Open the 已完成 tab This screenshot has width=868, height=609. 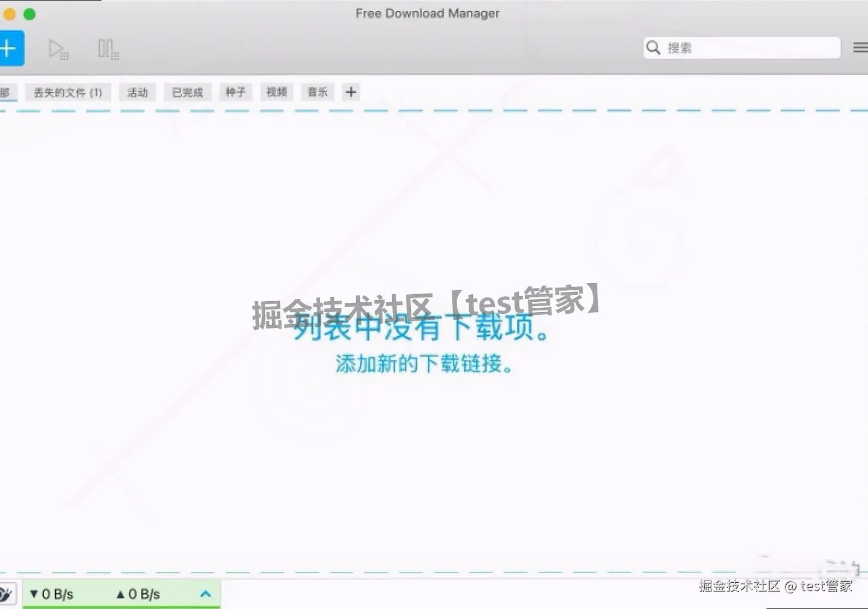[x=188, y=92]
